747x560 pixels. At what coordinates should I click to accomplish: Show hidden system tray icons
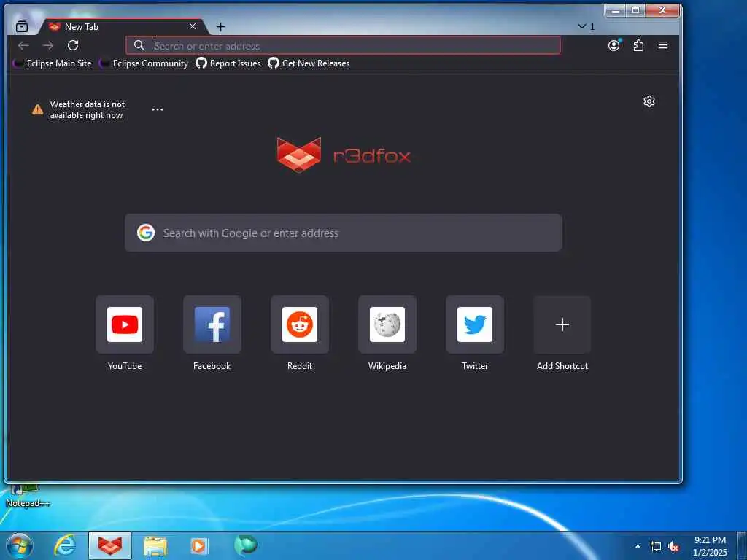638,546
